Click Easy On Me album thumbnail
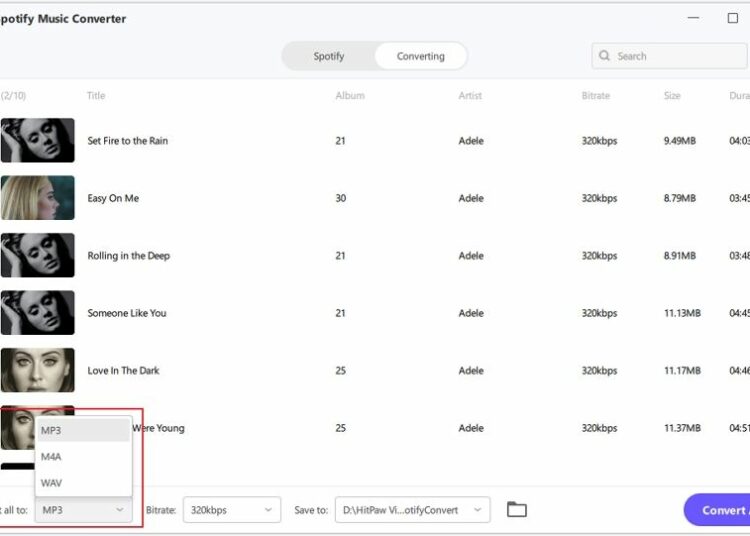 37,198
